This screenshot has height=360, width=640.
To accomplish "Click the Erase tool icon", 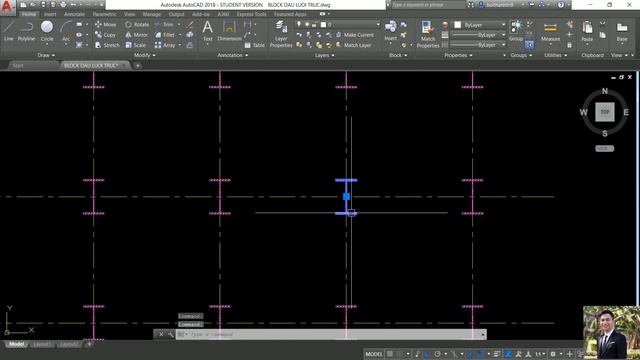I will tap(190, 24).
